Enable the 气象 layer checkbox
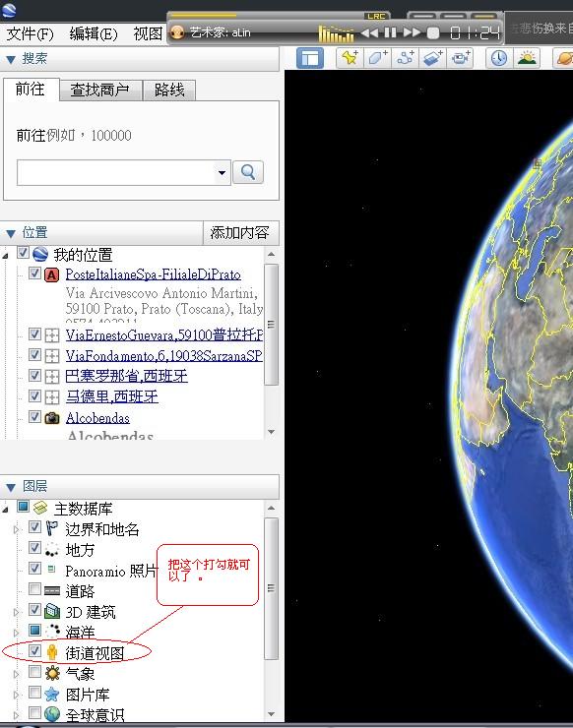This screenshot has width=573, height=728. coord(34,671)
